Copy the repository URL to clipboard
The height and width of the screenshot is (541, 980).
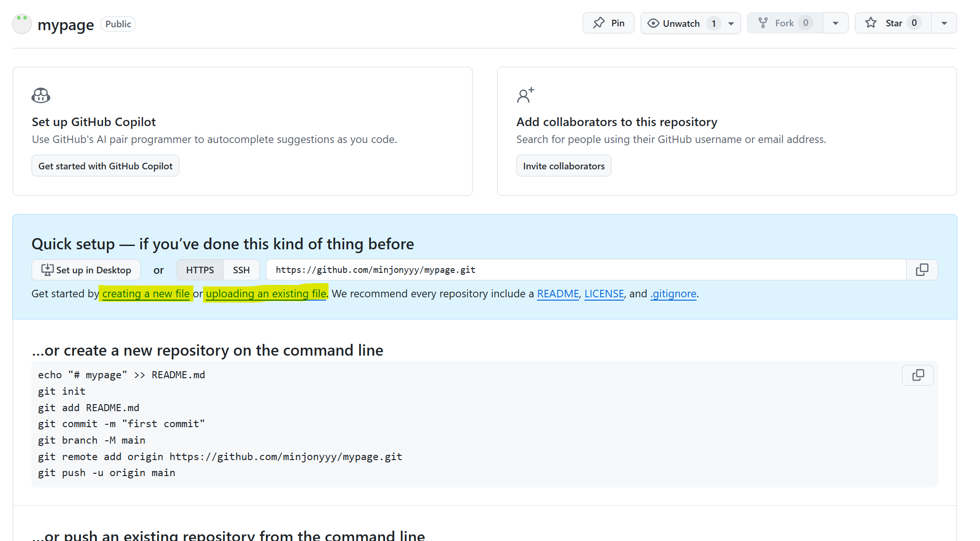[922, 270]
